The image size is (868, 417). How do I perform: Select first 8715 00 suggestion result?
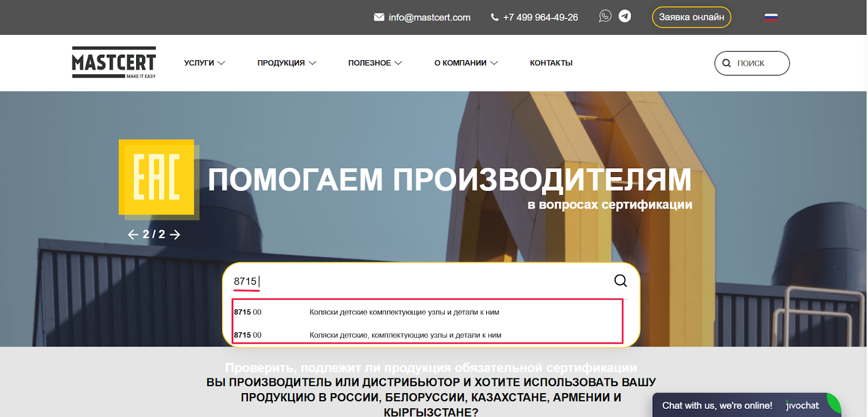pyautogui.click(x=404, y=312)
